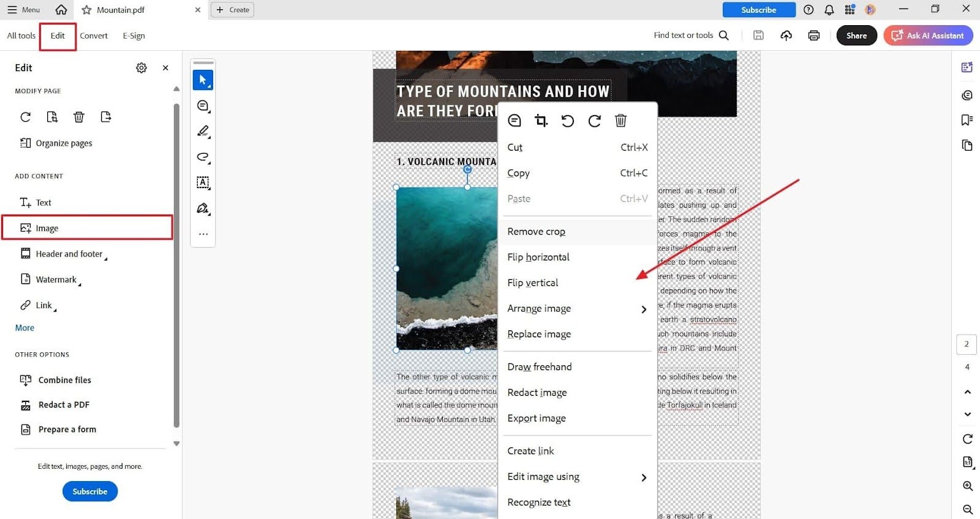Star the Mountain.pdf document tab
Viewport: 980px width, 519px height.
[86, 10]
